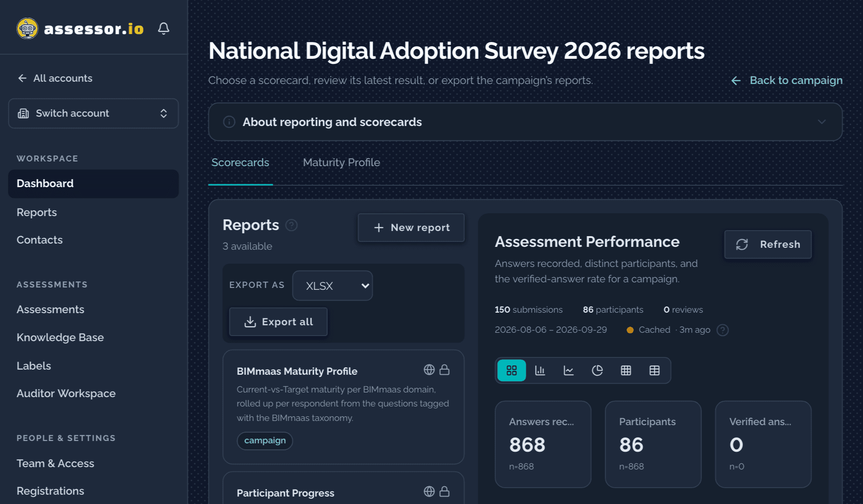
Task: Open notifications bell
Action: coord(163,28)
